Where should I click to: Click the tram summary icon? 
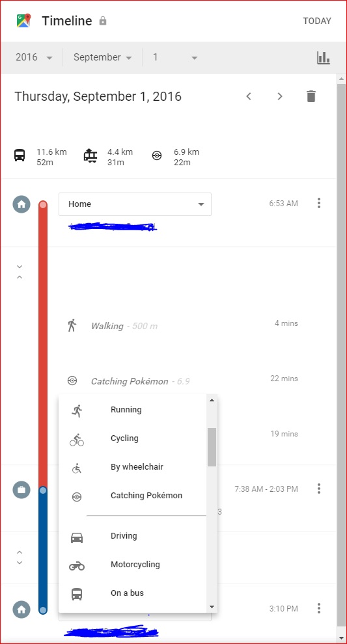click(x=90, y=155)
